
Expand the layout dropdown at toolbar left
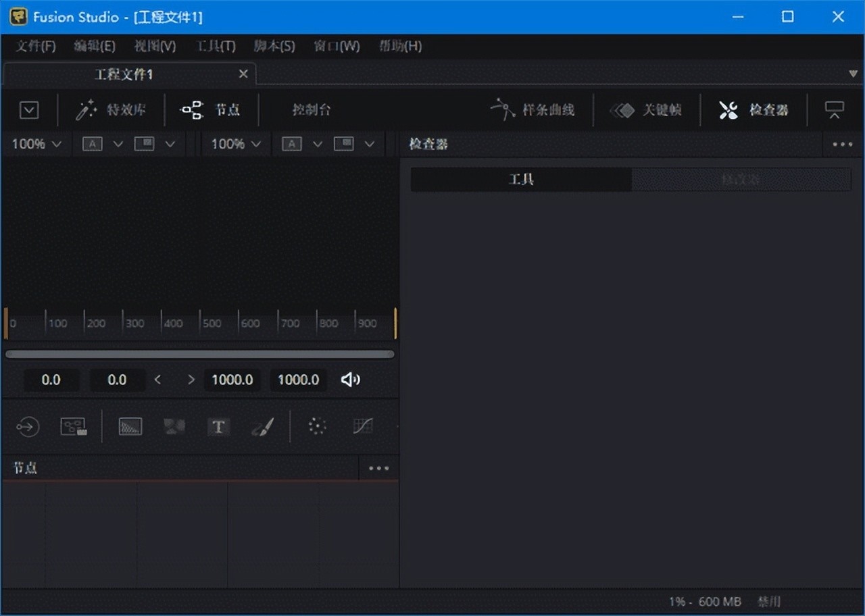click(29, 110)
